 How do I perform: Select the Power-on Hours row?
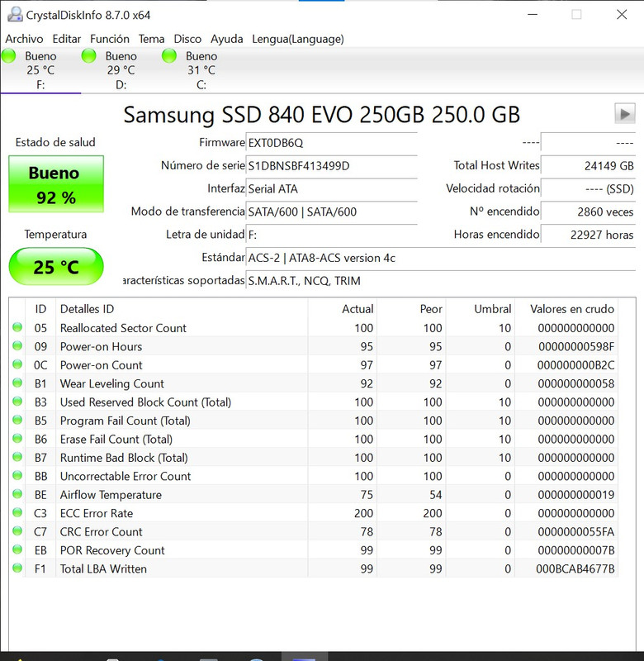314,346
